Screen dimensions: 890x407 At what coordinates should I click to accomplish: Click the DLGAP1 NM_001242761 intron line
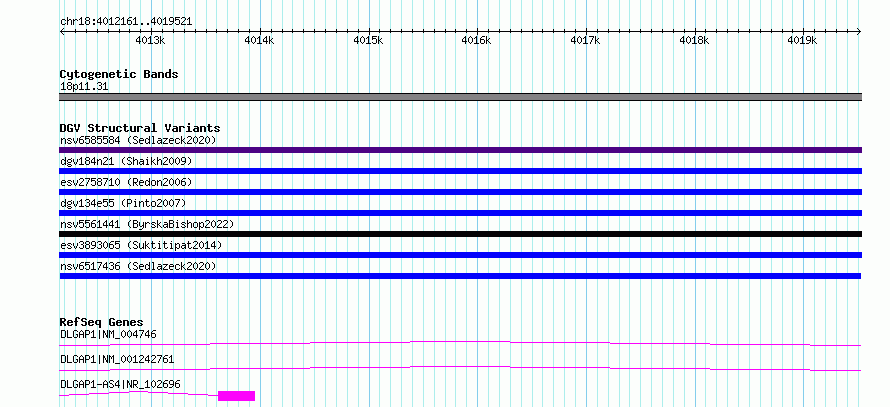click(x=460, y=367)
